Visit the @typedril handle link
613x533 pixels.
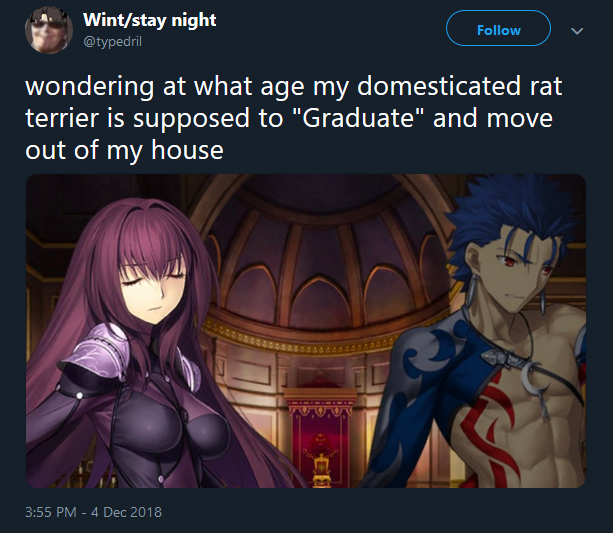(112, 41)
